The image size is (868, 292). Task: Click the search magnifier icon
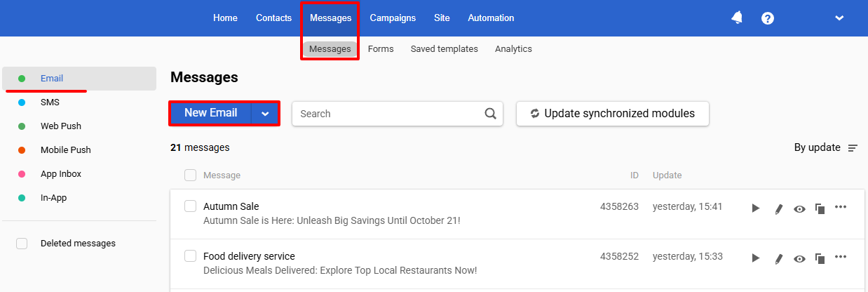[x=491, y=114]
